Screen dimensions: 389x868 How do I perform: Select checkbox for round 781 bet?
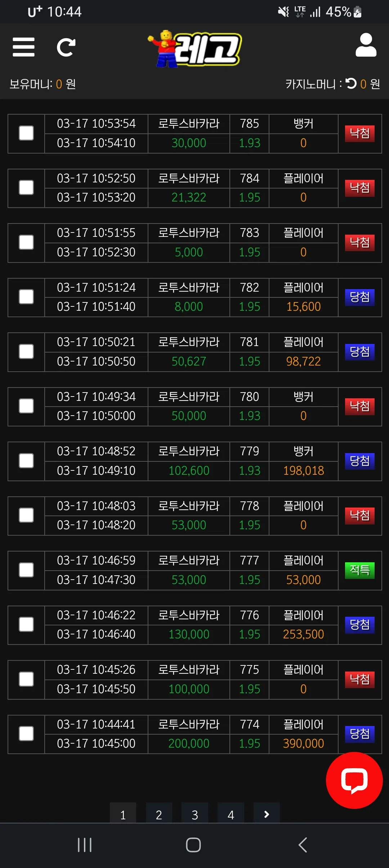(26, 351)
